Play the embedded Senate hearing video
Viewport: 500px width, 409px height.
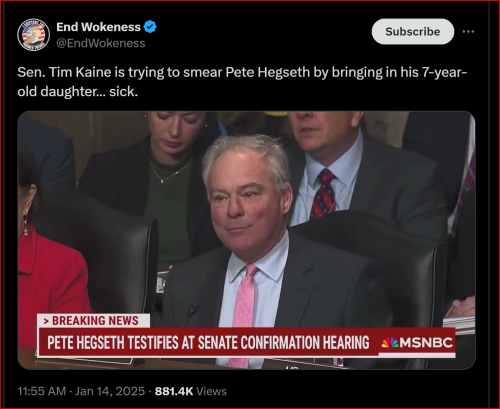[246, 240]
